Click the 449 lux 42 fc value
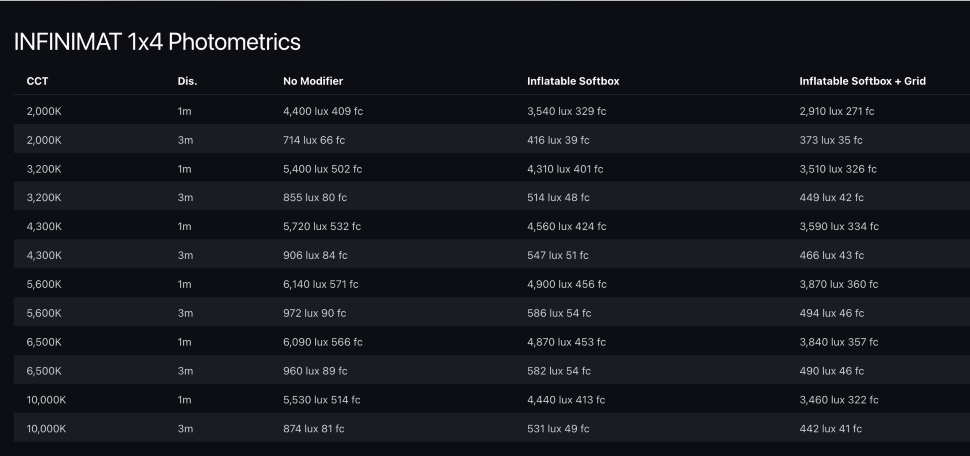 [x=831, y=198]
